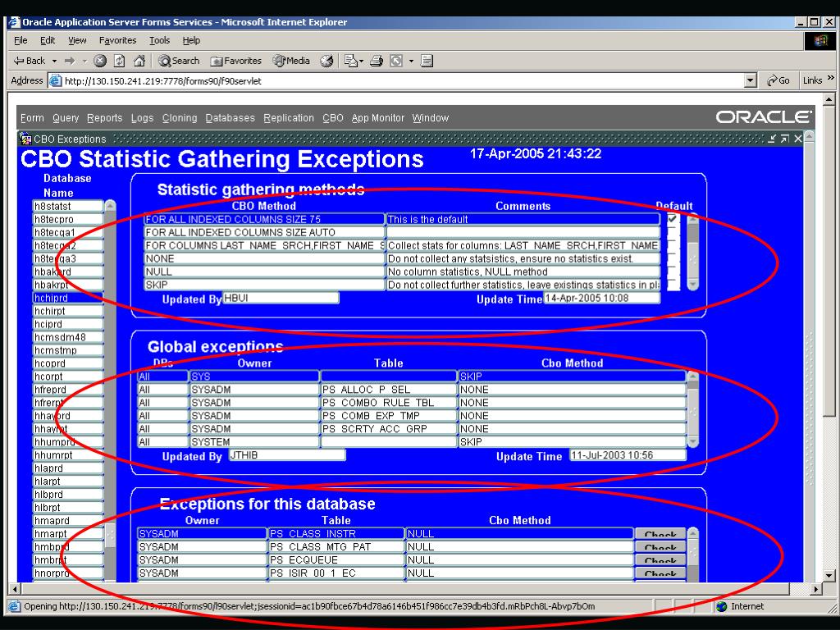Open the Tools menu
840x630 pixels.
click(159, 40)
